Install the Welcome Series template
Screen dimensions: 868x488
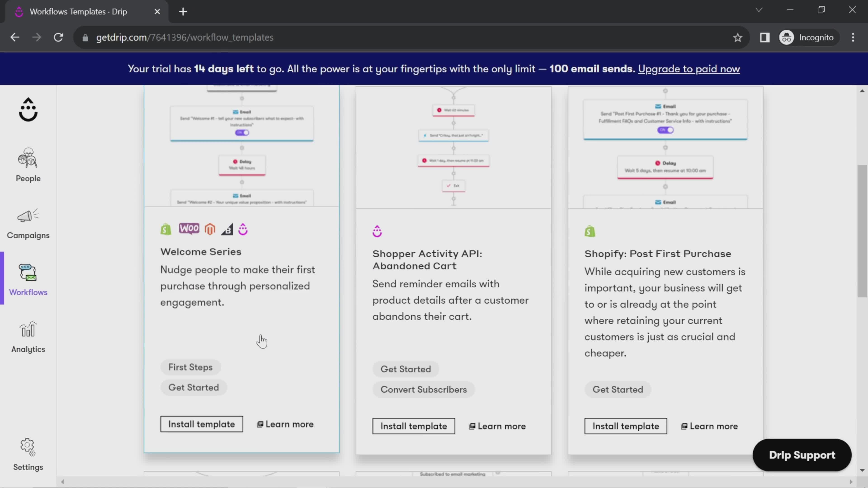[x=201, y=424]
